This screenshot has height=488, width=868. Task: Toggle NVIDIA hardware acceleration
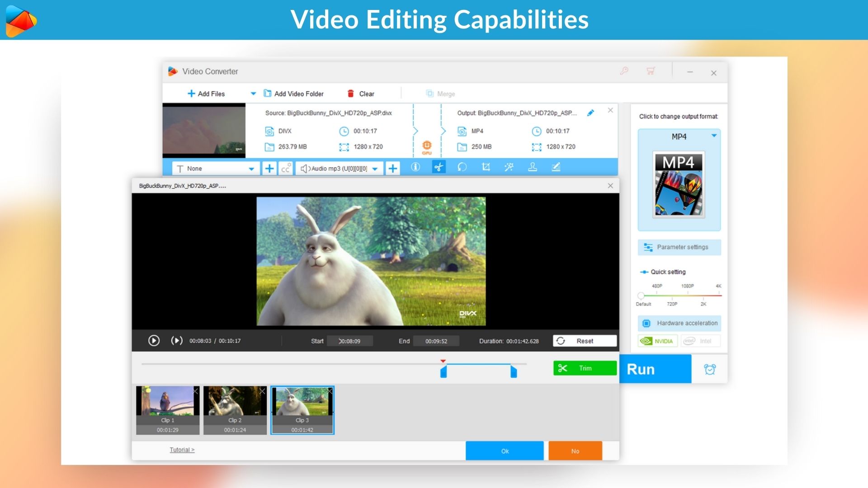pos(657,341)
